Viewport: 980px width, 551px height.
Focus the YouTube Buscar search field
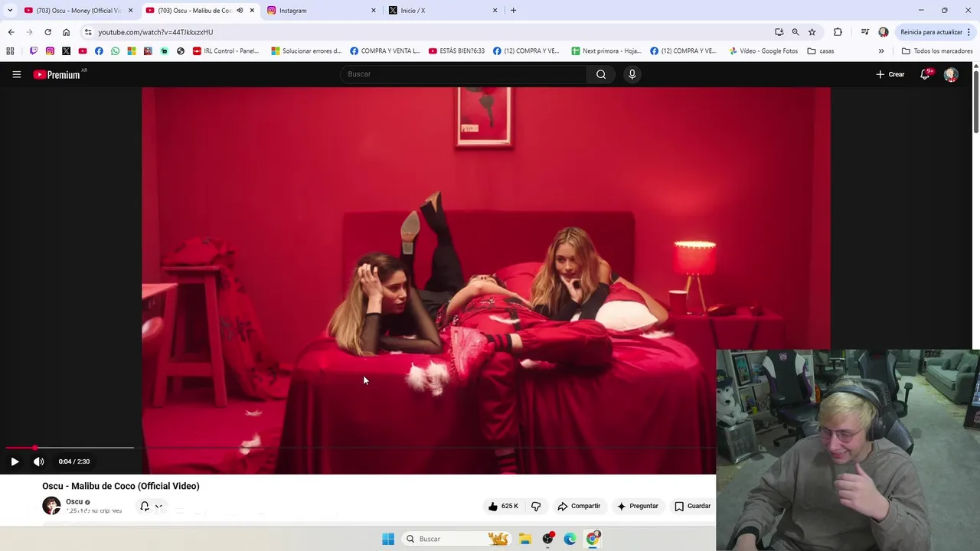[465, 74]
